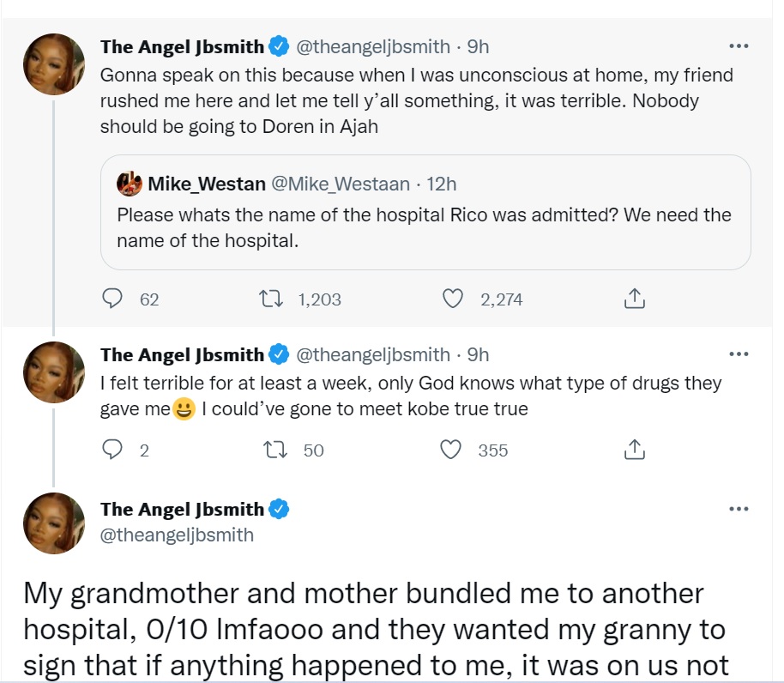Open The Angel Jbsmith profile from first tweet
This screenshot has width=784, height=683.
coord(182,46)
